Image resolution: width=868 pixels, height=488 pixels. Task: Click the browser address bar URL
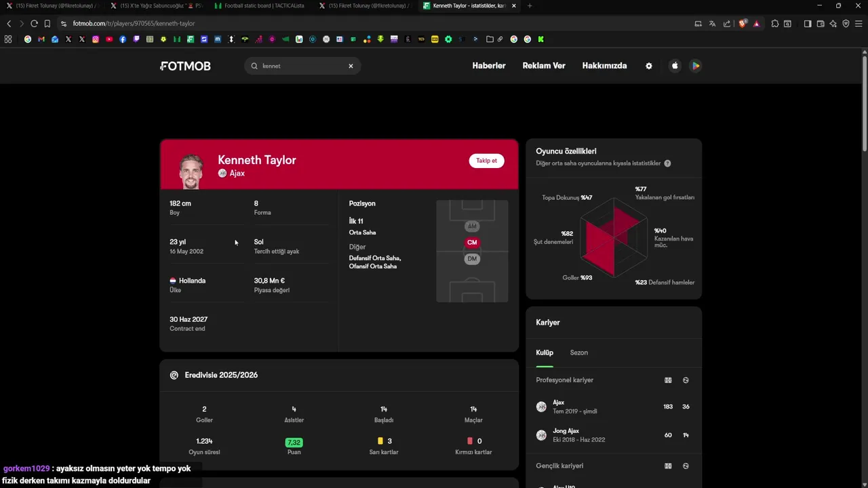[x=134, y=24]
